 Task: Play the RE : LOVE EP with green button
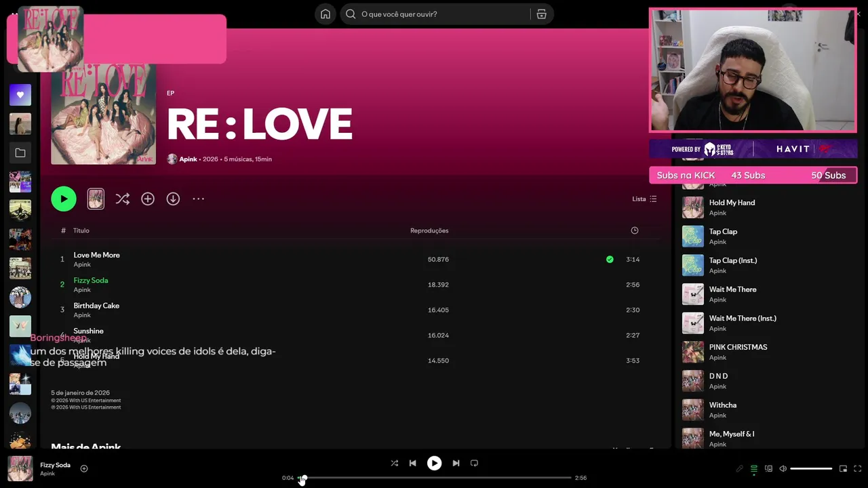pyautogui.click(x=64, y=199)
